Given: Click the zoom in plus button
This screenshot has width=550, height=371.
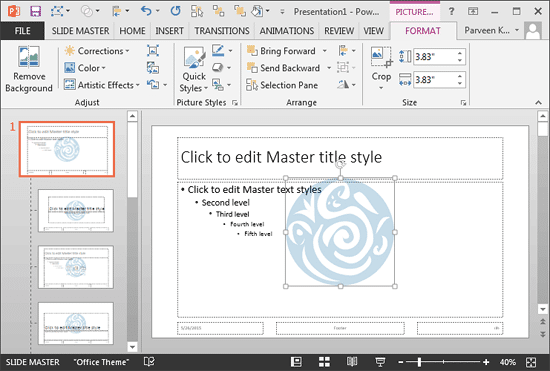Looking at the screenshot, I should (x=486, y=362).
